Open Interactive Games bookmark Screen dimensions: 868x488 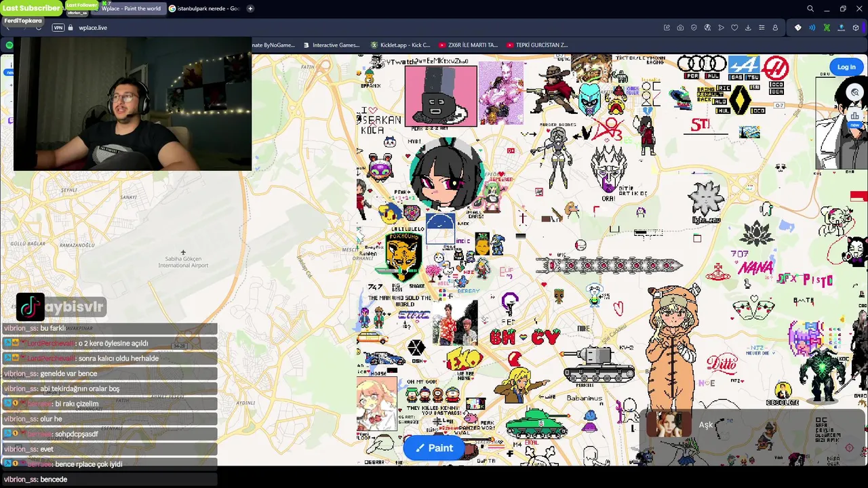tap(332, 45)
